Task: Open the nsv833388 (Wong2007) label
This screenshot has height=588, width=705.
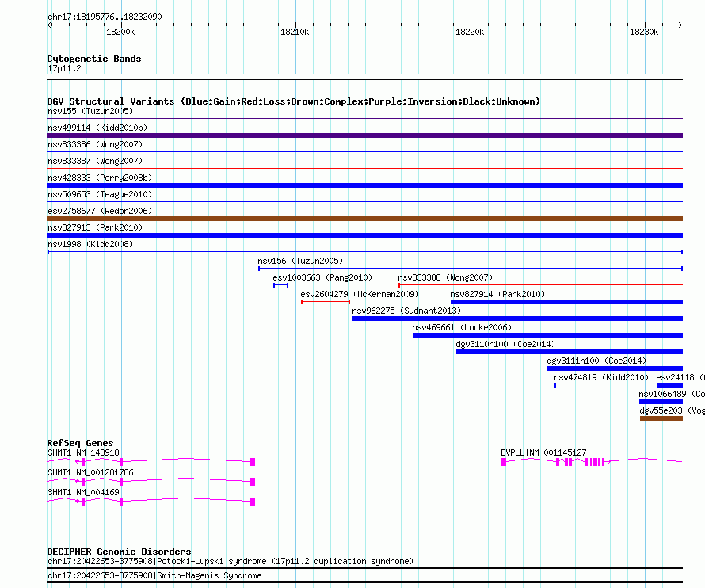Action: click(x=445, y=277)
